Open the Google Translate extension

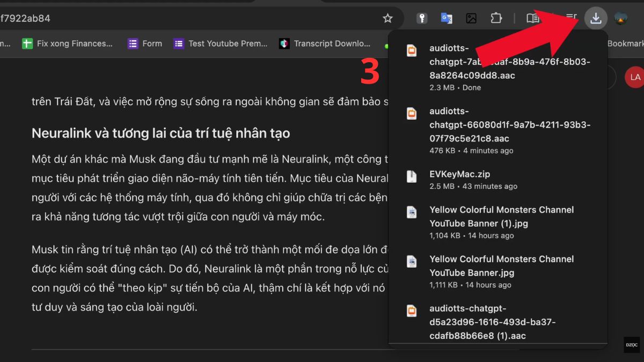(447, 18)
